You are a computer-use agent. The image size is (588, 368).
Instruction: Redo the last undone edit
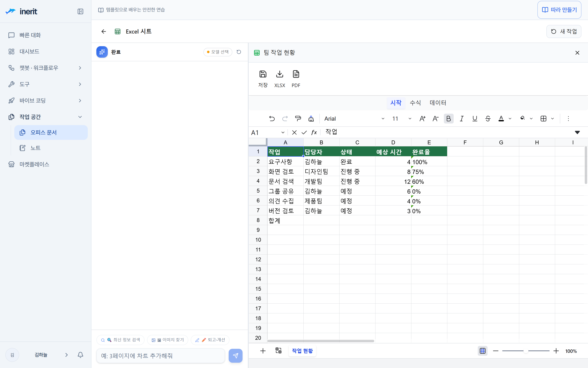click(x=285, y=119)
